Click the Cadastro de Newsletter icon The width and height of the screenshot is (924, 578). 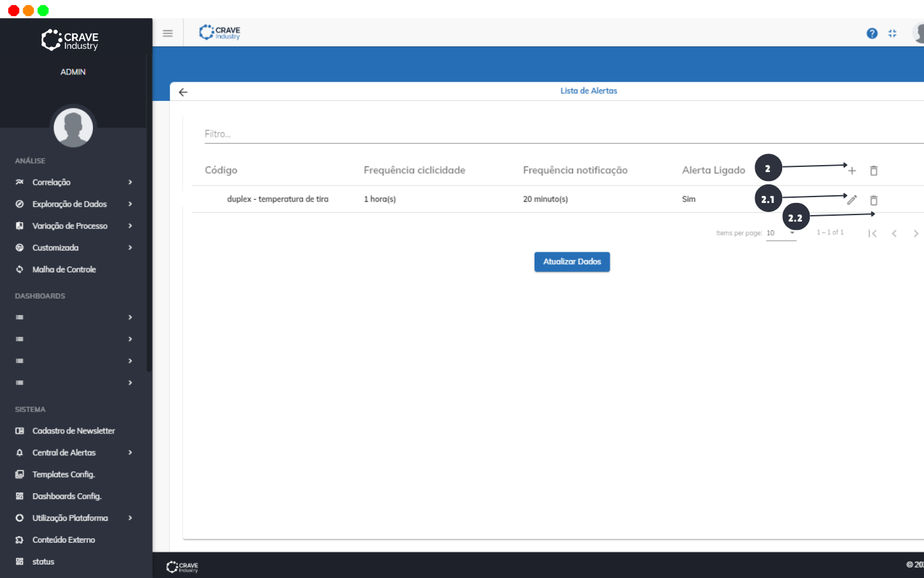pyautogui.click(x=19, y=431)
